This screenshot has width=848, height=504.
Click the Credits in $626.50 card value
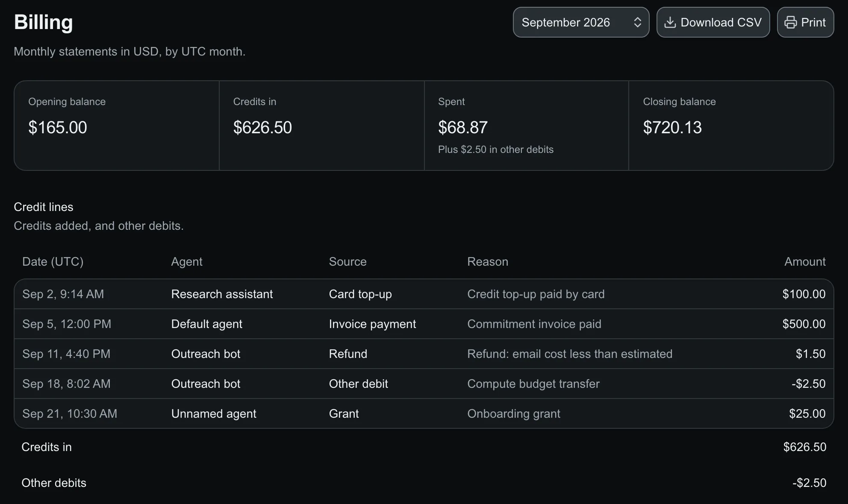262,127
